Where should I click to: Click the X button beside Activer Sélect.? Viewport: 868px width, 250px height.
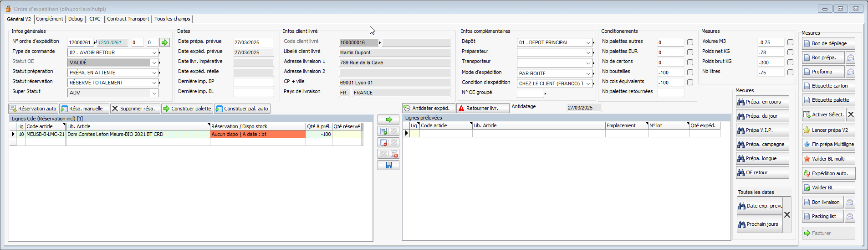(851, 115)
